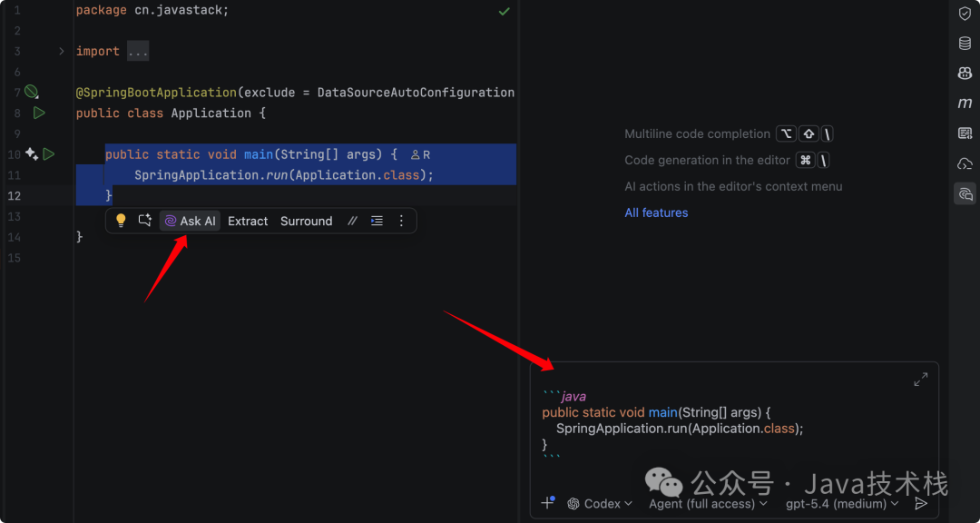980x523 pixels.
Task: Open the Agent (full access) mode dropdown
Action: 708,504
